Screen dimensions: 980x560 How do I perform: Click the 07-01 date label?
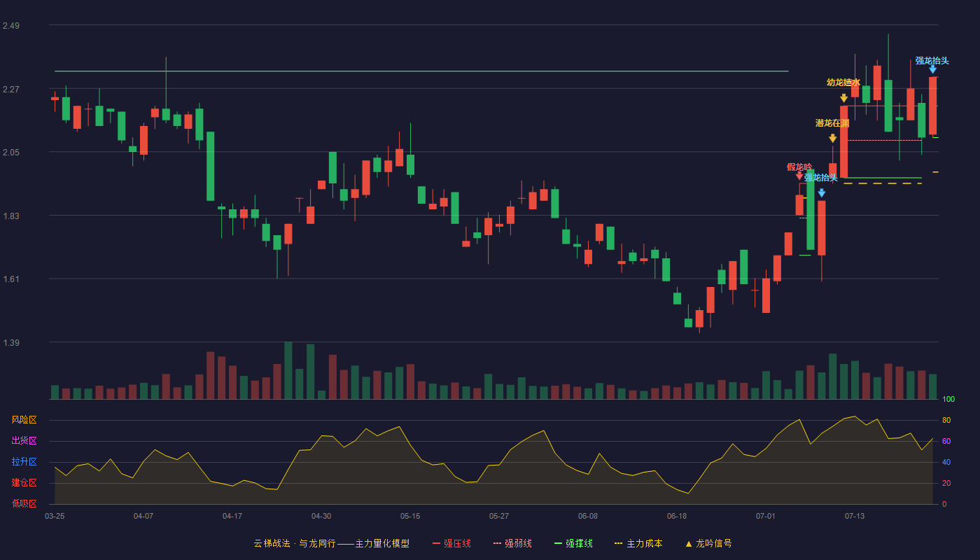766,516
